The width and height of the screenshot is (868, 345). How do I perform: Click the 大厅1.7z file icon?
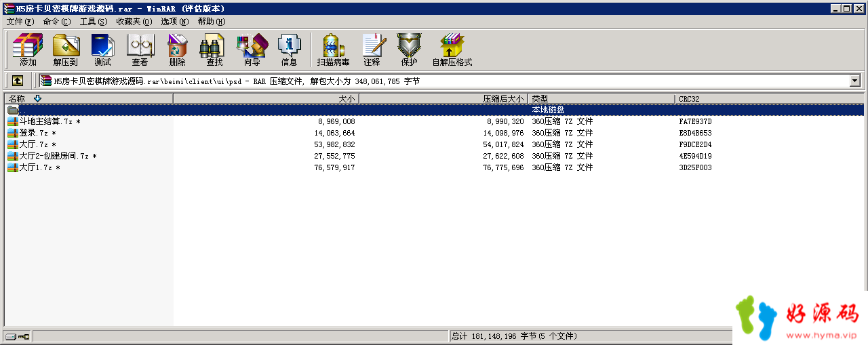(13, 167)
